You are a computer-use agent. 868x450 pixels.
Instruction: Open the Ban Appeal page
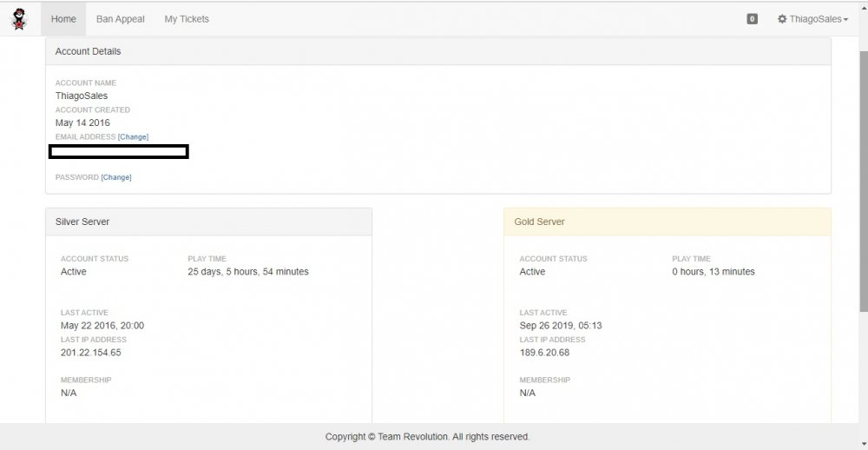pyautogui.click(x=120, y=19)
